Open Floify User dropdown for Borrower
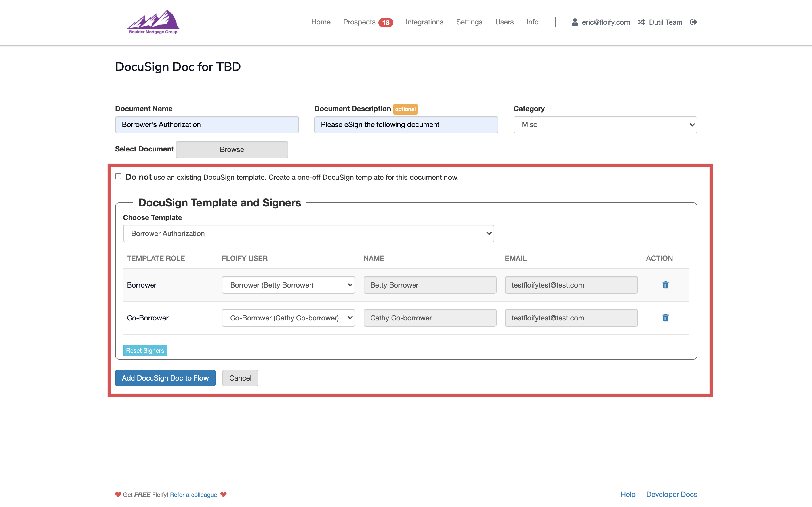The image size is (812, 507). point(288,285)
